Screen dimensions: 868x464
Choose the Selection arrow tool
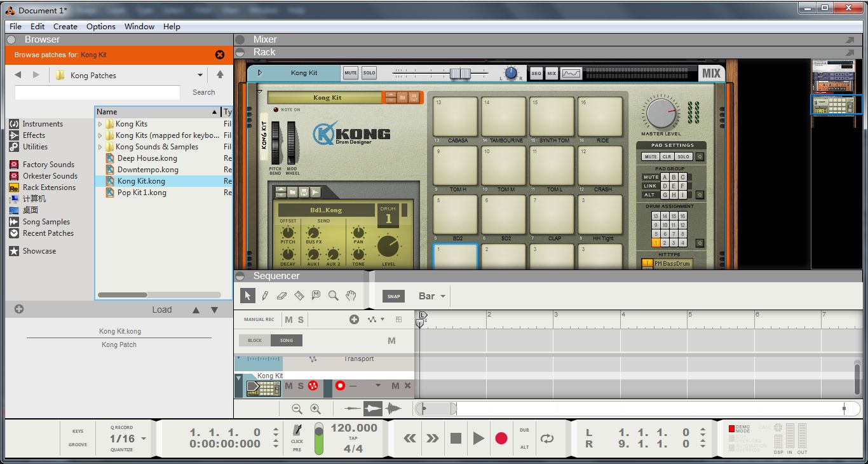tap(248, 296)
